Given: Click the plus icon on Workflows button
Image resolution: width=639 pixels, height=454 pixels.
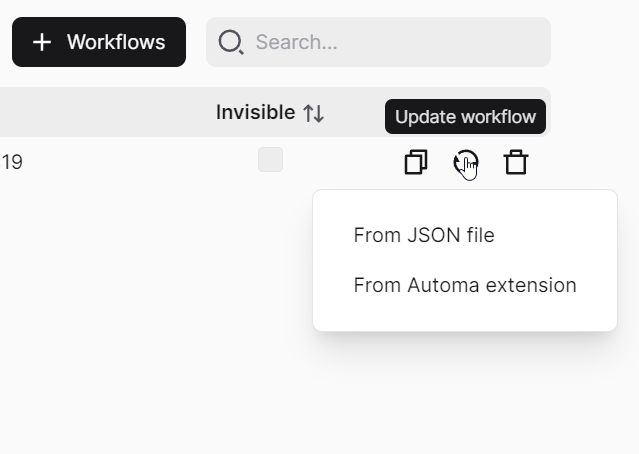Looking at the screenshot, I should [x=42, y=42].
